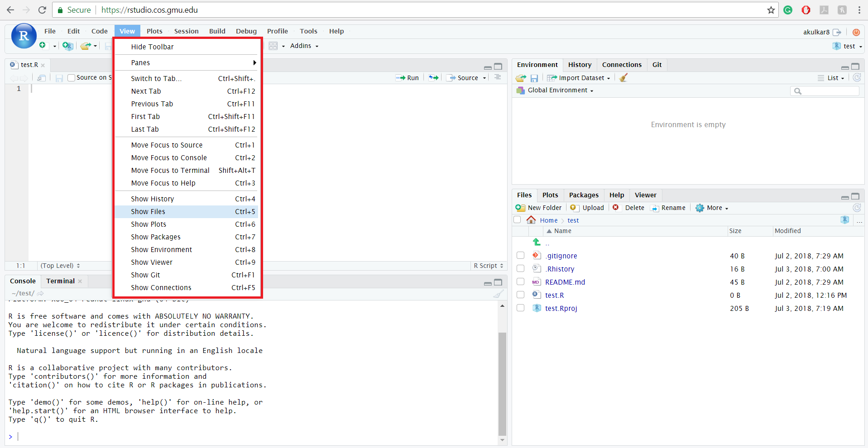Click the quit session power icon
Image resolution: width=868 pixels, height=448 pixels.
click(856, 32)
